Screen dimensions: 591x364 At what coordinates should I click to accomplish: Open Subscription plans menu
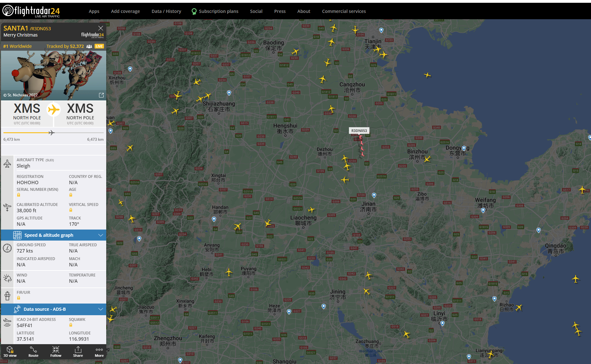[x=215, y=11]
